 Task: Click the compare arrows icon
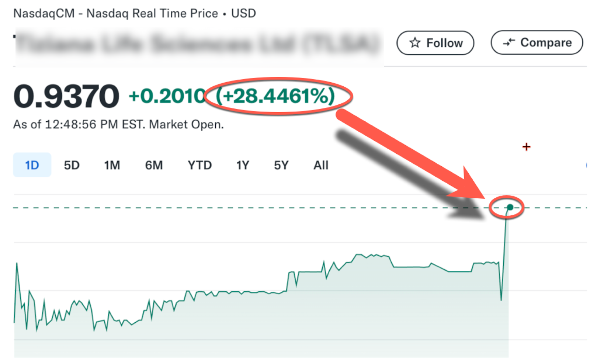(x=509, y=42)
